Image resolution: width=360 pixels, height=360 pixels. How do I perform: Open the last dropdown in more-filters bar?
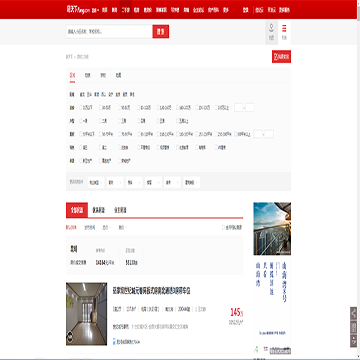point(191,182)
